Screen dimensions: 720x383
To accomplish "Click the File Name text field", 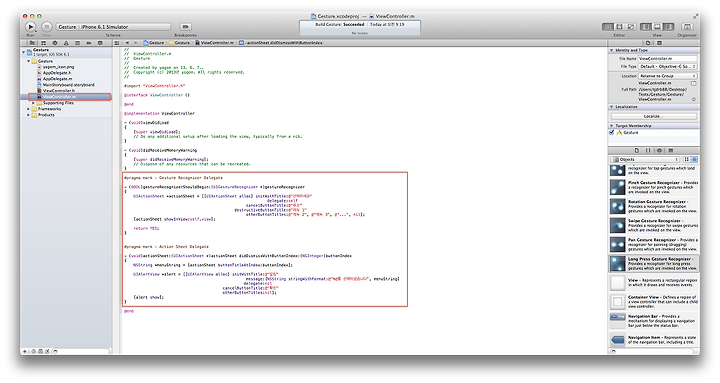I will [667, 59].
